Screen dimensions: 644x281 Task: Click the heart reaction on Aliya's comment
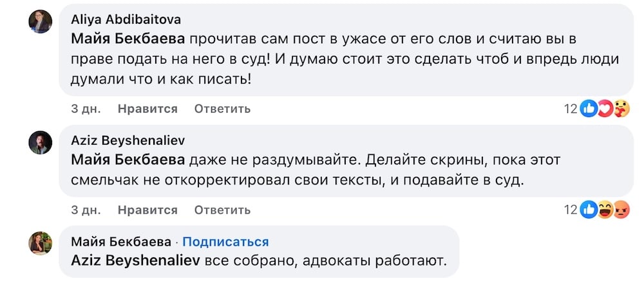click(605, 109)
